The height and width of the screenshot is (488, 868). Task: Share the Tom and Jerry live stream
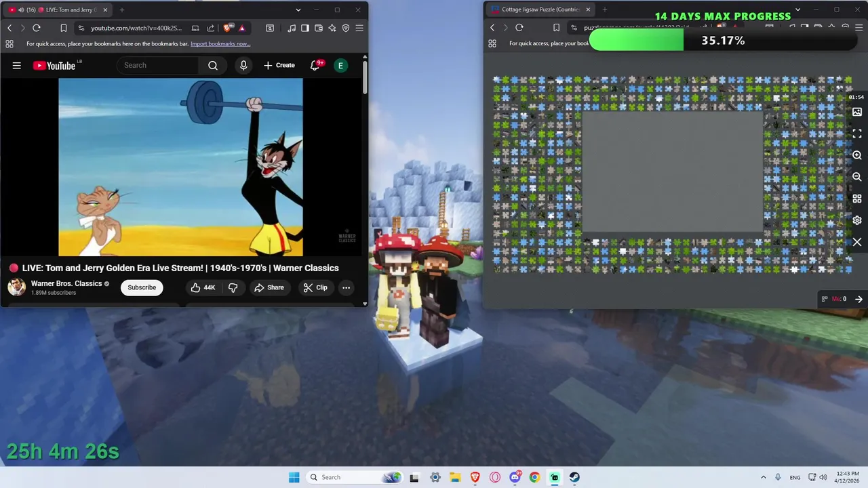(269, 287)
